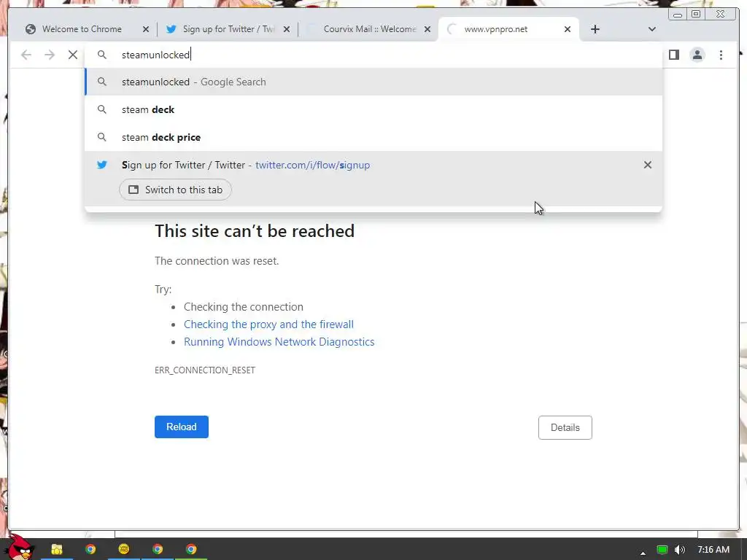The height and width of the screenshot is (560, 747).
Task: Close the www.vpnpro.net tab
Action: click(568, 29)
